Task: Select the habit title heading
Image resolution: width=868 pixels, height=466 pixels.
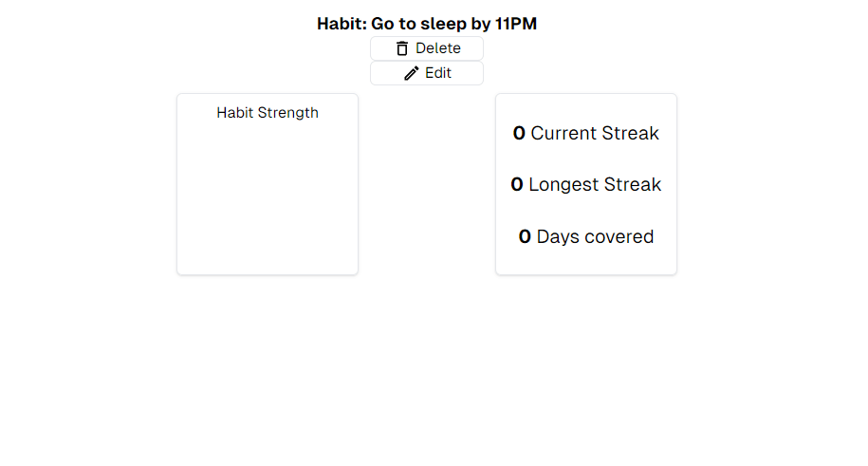Action: 427,24
